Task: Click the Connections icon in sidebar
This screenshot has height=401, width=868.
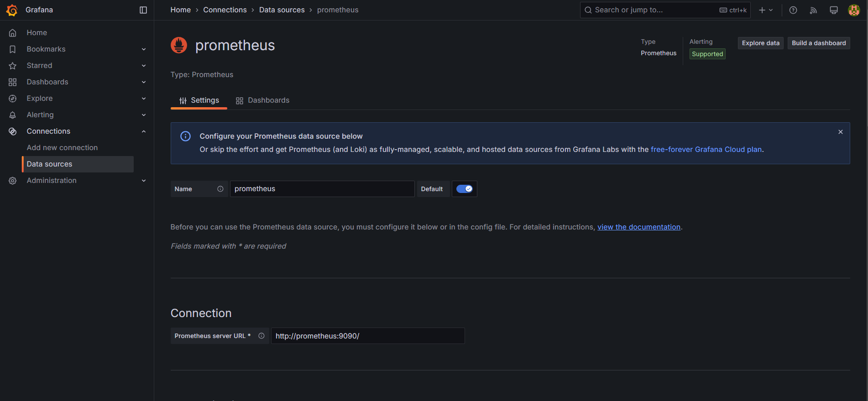Action: (13, 131)
